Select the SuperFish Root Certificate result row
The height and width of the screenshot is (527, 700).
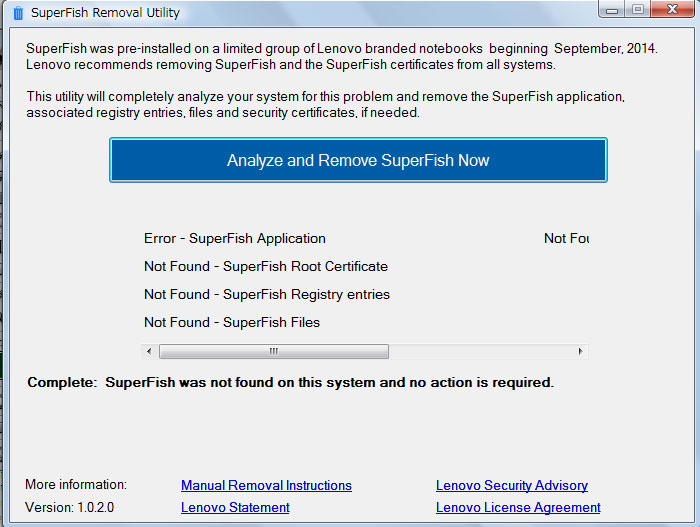266,267
